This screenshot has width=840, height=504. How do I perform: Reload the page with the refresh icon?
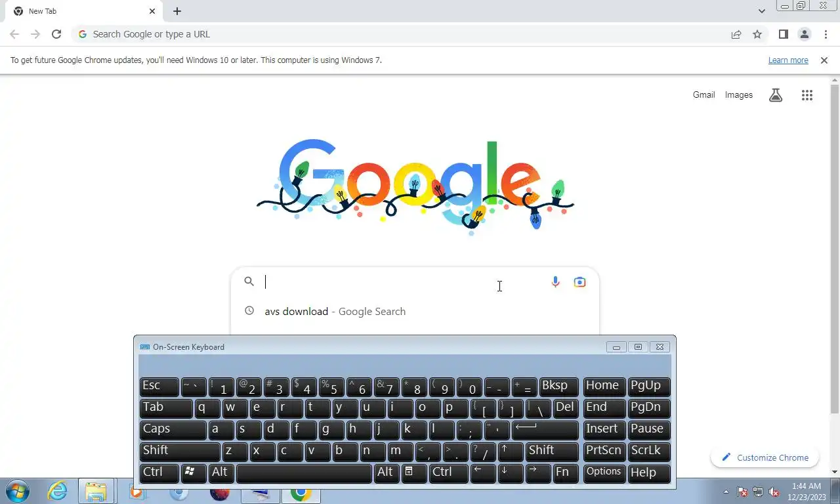pyautogui.click(x=56, y=34)
